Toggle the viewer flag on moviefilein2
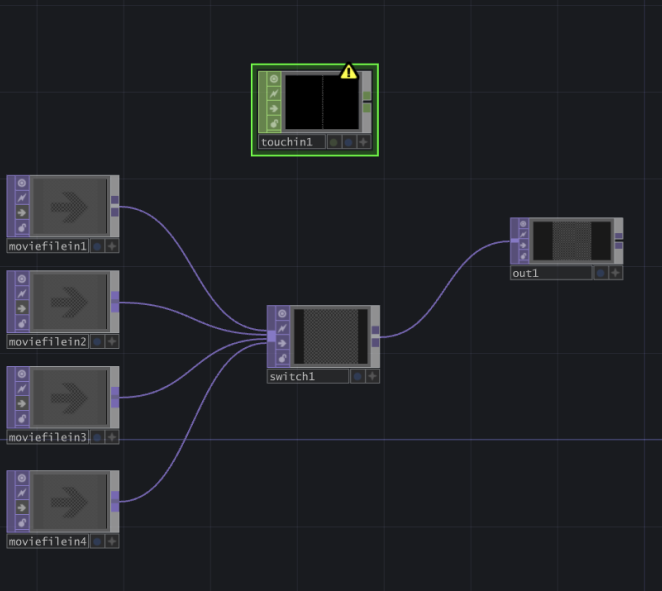 pos(22,278)
